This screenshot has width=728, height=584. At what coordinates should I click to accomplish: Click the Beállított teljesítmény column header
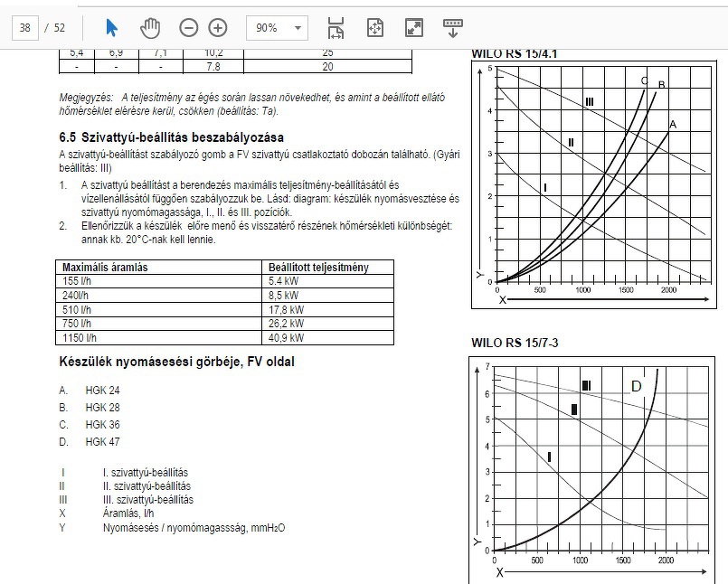[318, 268]
